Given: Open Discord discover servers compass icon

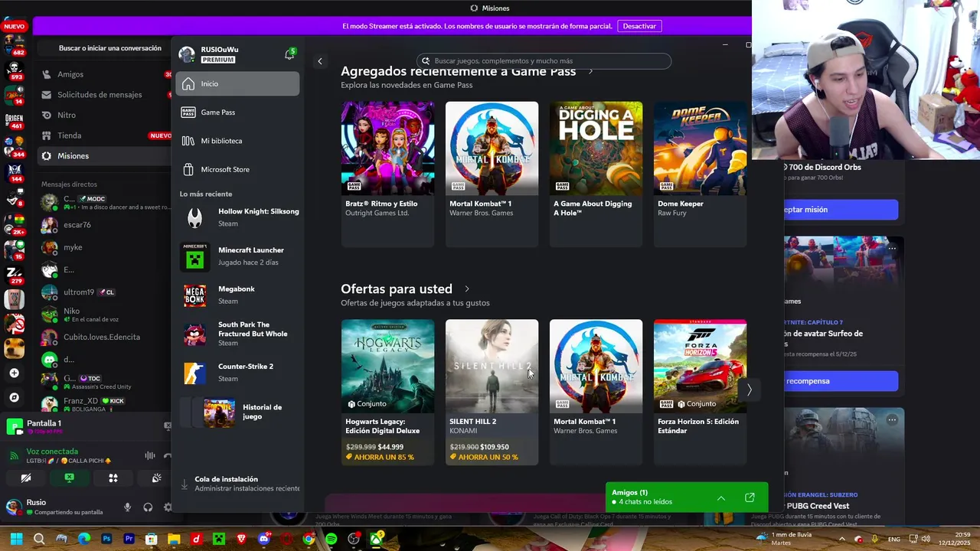Looking at the screenshot, I should tap(14, 398).
